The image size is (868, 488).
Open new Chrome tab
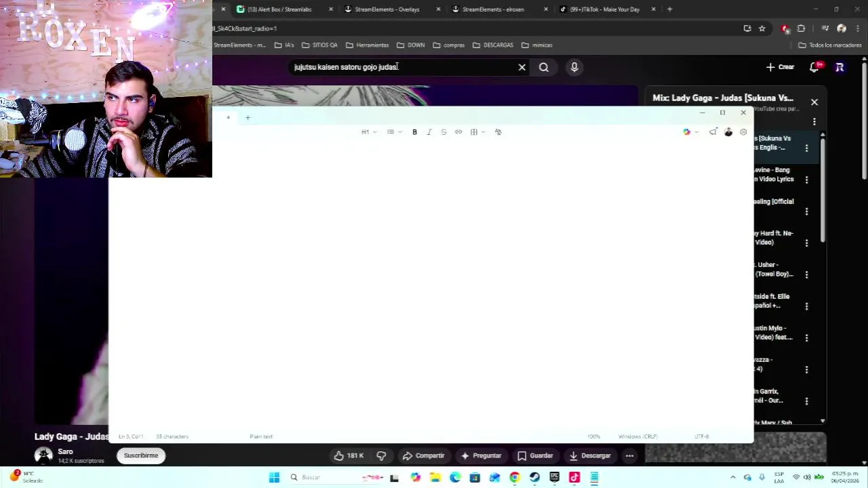tap(669, 9)
